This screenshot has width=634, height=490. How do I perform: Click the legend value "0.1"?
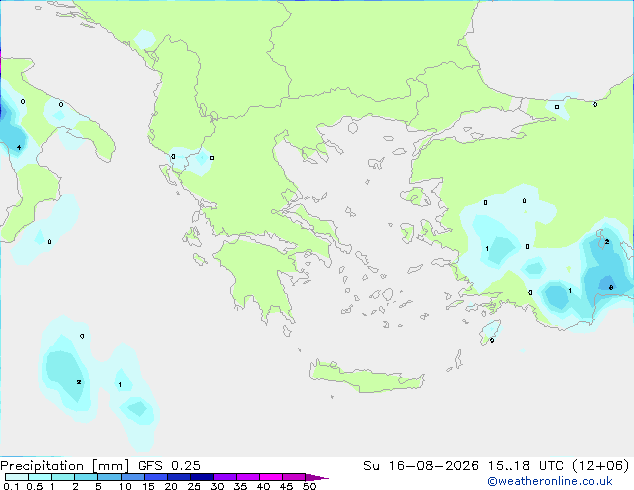(11, 486)
